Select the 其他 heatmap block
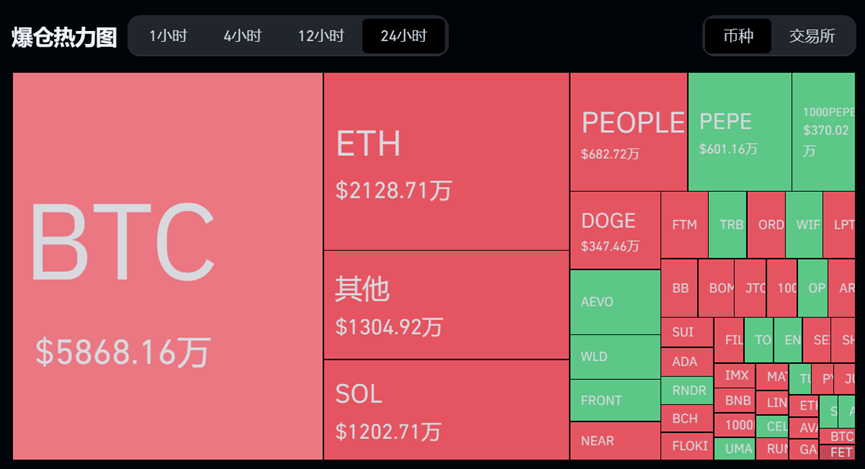The image size is (865, 469). [x=446, y=304]
